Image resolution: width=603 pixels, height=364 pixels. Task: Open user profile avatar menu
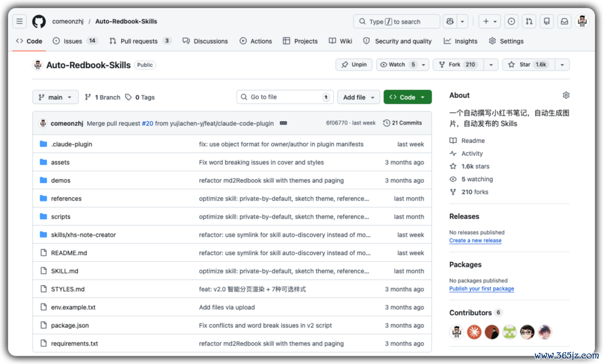click(x=582, y=22)
